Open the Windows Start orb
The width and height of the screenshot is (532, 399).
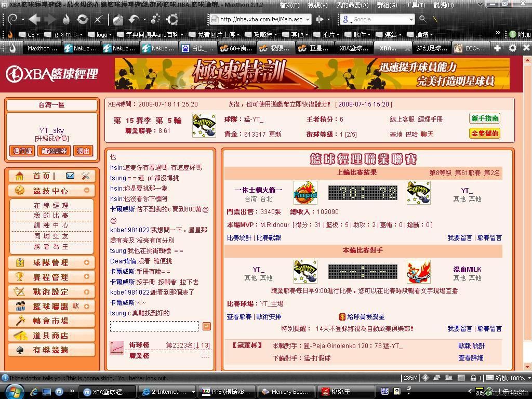[x=14, y=391]
